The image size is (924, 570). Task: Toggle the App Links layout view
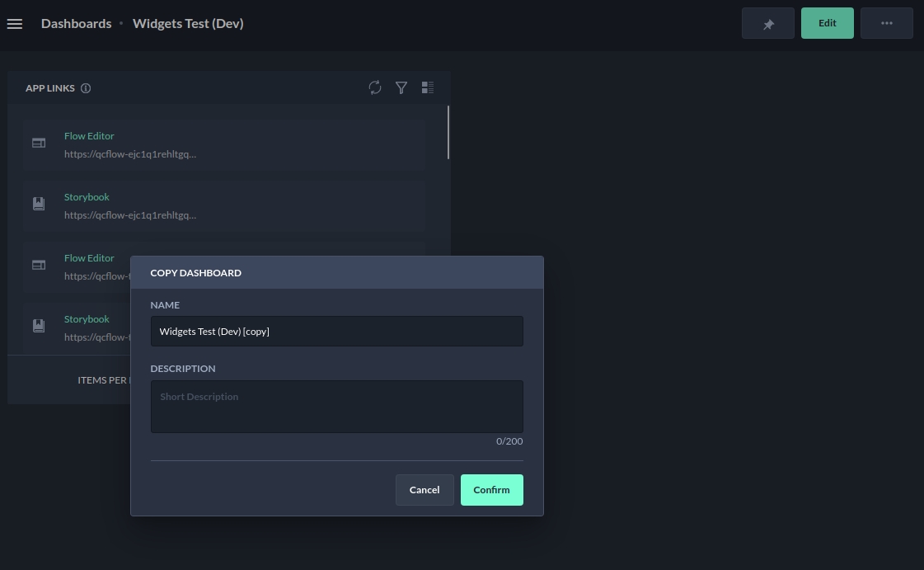tap(427, 87)
